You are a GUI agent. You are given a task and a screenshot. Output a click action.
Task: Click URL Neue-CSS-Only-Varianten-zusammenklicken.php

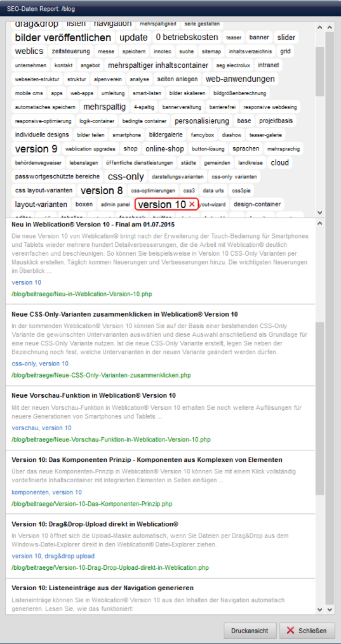click(x=101, y=375)
